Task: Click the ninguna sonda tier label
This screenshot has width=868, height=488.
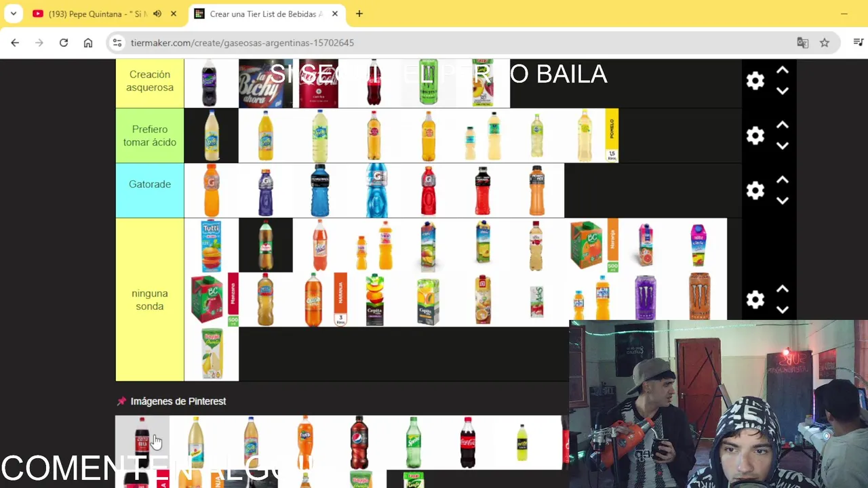Action: pos(150,300)
